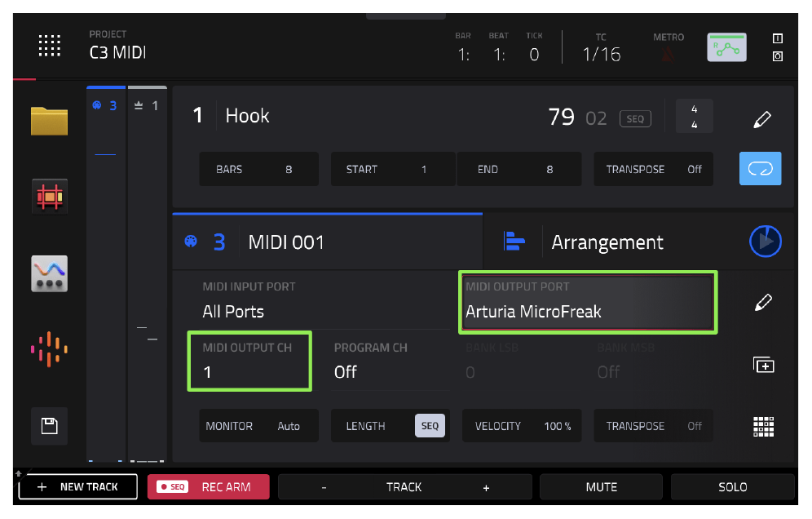812x519 pixels.
Task: Click the Arrangement bars icon
Action: coord(514,242)
